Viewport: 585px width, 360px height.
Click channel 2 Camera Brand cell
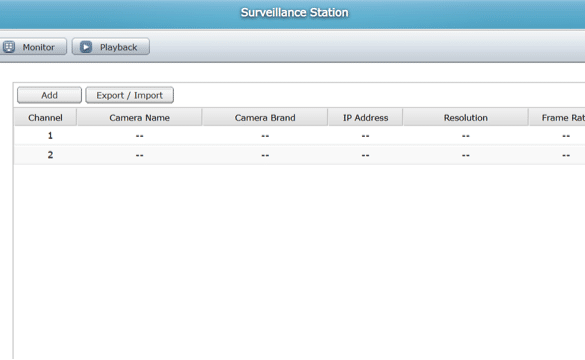pyautogui.click(x=265, y=155)
